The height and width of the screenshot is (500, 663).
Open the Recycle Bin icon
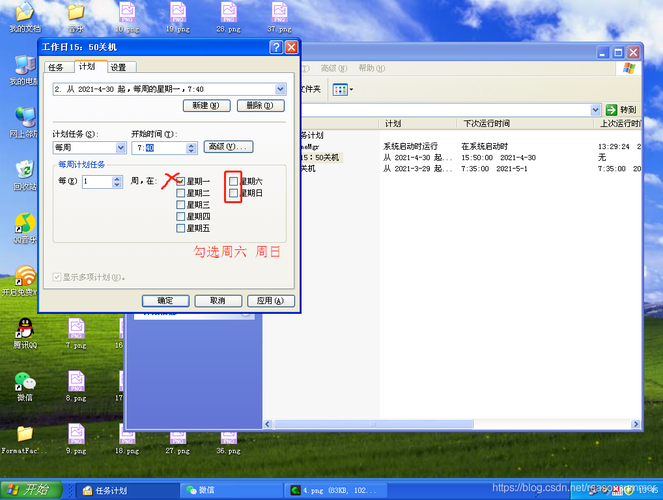point(24,170)
